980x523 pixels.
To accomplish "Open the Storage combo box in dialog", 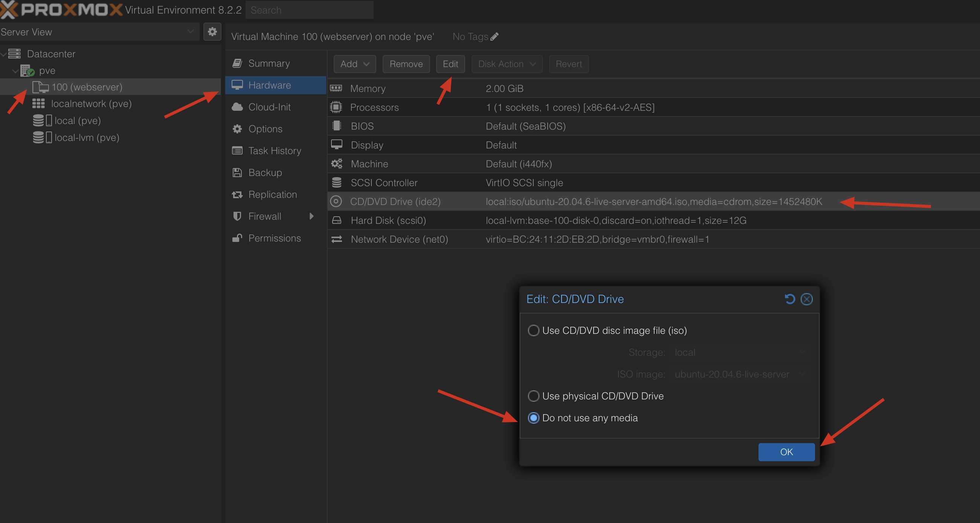I will (x=740, y=352).
